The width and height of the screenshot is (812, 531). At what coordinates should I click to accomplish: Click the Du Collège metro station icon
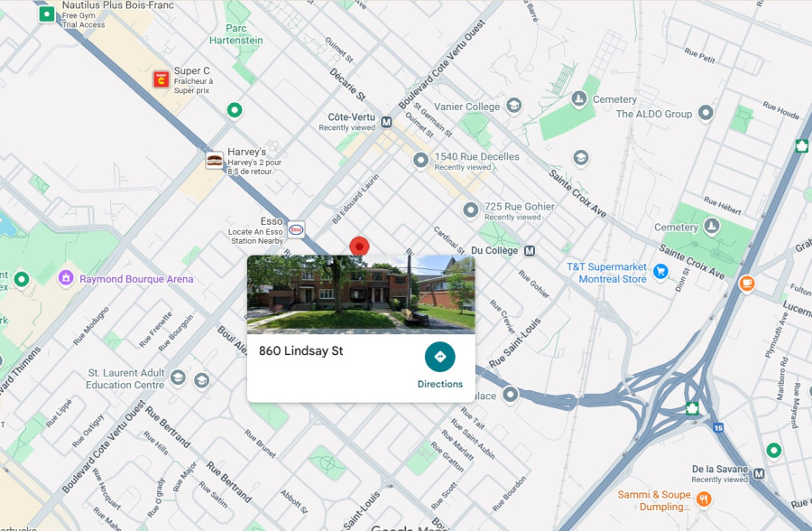530,251
